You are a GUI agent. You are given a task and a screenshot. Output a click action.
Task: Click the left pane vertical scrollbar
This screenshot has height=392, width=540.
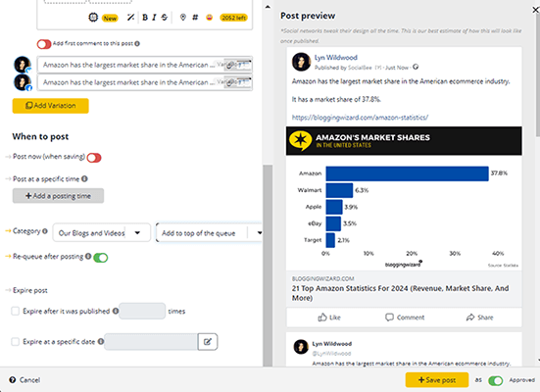click(268, 266)
